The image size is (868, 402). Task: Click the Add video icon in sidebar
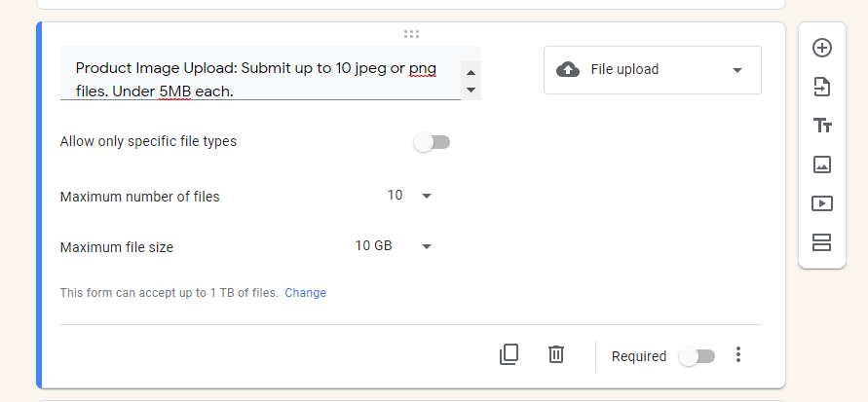[822, 203]
